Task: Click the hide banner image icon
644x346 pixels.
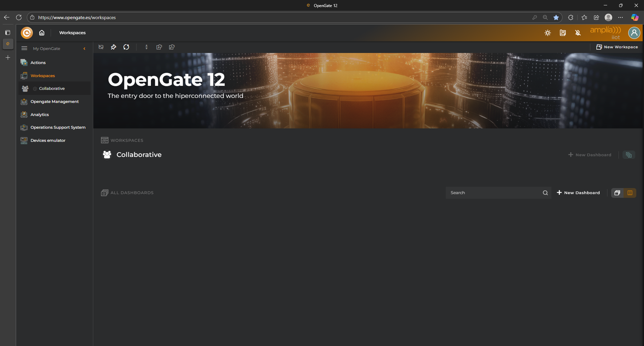Action: coord(101,47)
